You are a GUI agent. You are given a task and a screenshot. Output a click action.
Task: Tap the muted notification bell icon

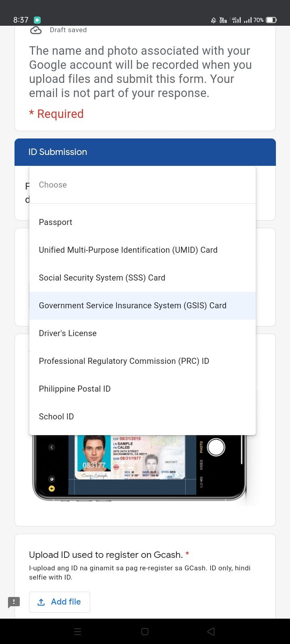(213, 20)
